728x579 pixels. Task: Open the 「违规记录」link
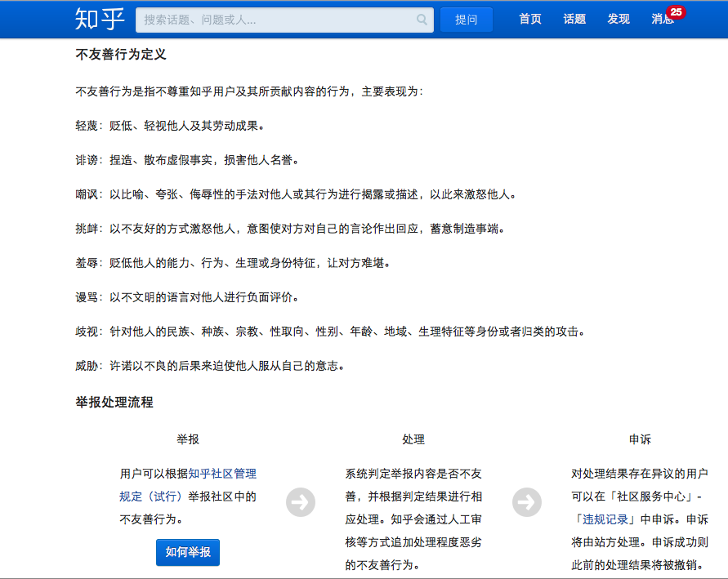click(605, 519)
